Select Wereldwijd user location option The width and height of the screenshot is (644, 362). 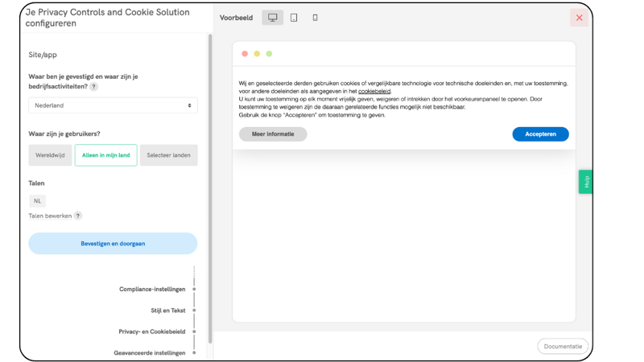coord(50,155)
